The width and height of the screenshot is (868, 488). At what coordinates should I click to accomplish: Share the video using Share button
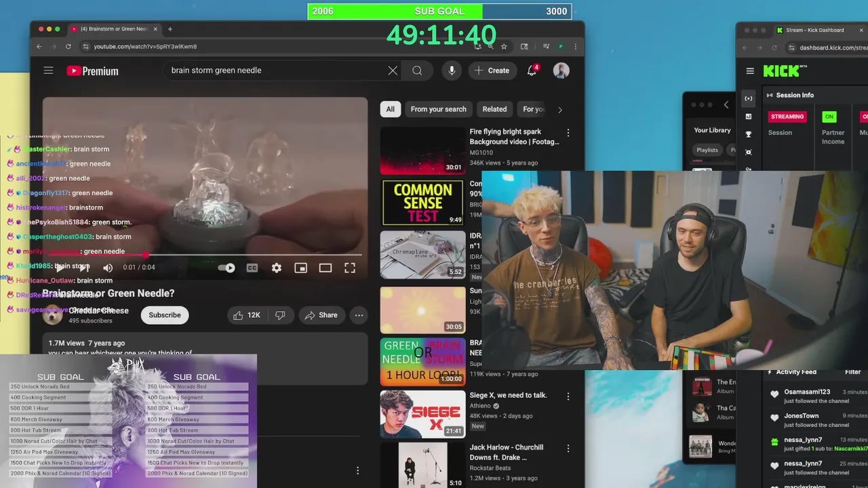(321, 315)
